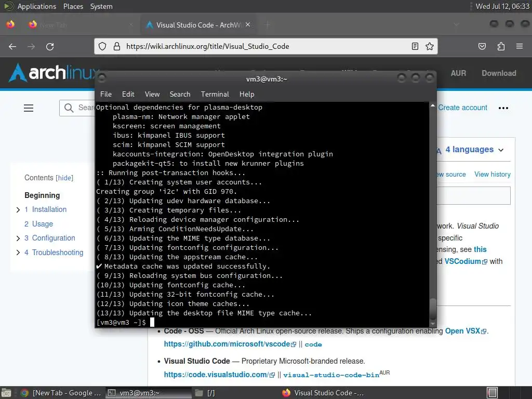The width and height of the screenshot is (532, 399).
Task: Hide the Contents list
Action: [64, 178]
